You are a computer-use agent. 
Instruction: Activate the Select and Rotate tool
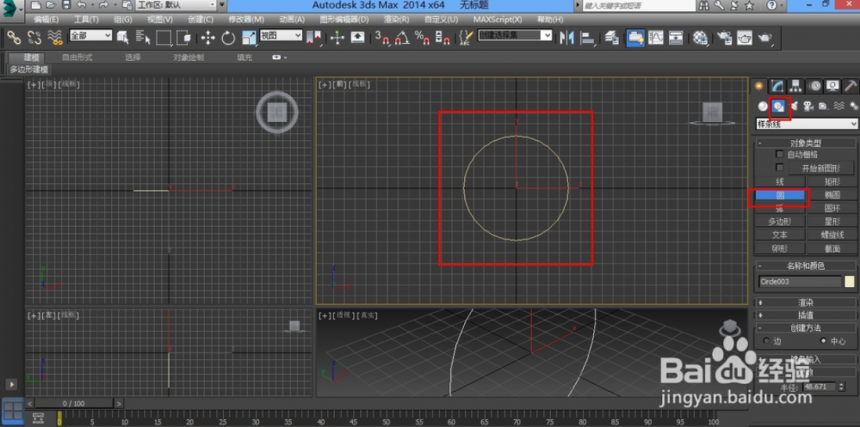[228, 38]
